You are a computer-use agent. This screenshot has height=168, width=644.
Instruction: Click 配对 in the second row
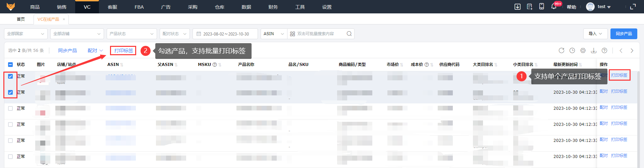pos(604,91)
